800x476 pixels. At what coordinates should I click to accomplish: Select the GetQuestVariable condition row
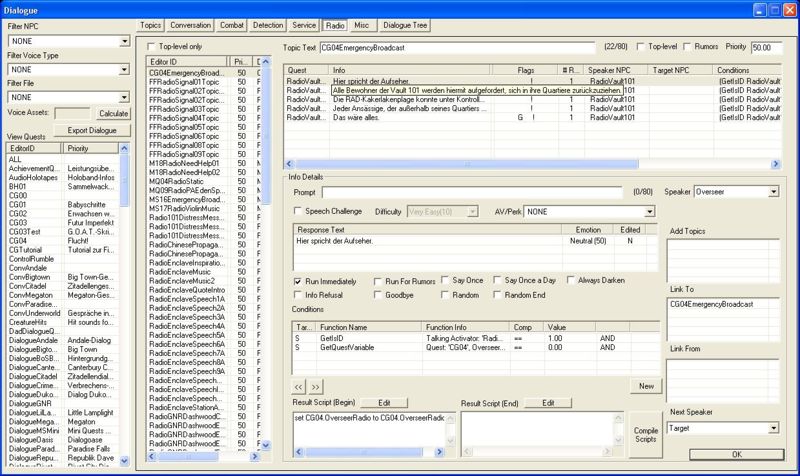(x=474, y=347)
